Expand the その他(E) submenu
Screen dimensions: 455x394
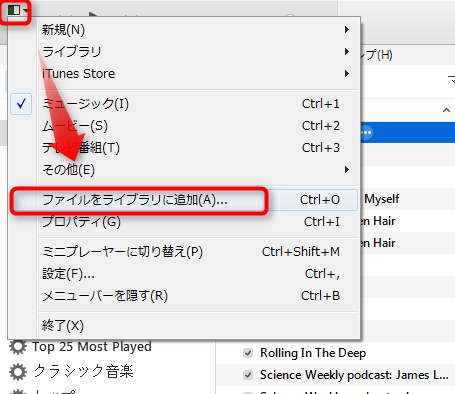pos(198,170)
